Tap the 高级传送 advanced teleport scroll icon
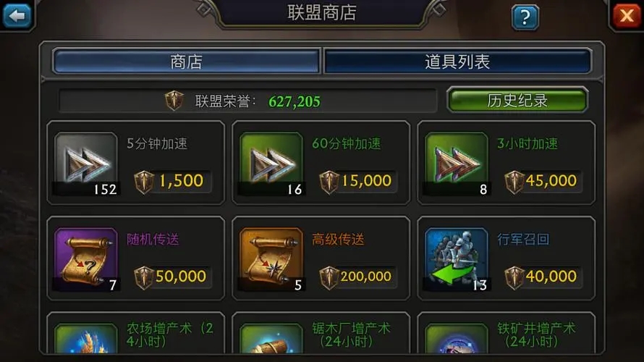The image size is (644, 362). coord(271,259)
